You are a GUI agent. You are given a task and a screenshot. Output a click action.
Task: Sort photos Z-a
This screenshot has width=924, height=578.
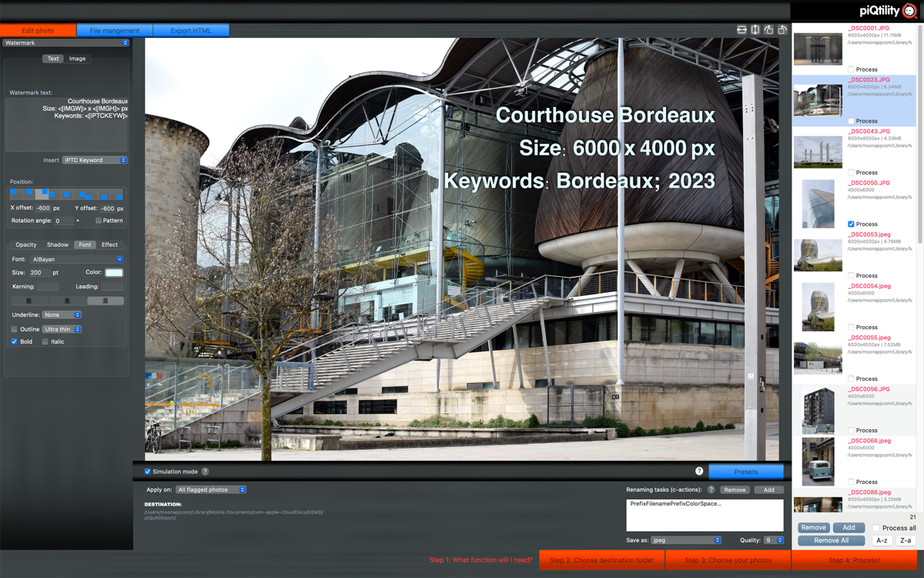(906, 540)
